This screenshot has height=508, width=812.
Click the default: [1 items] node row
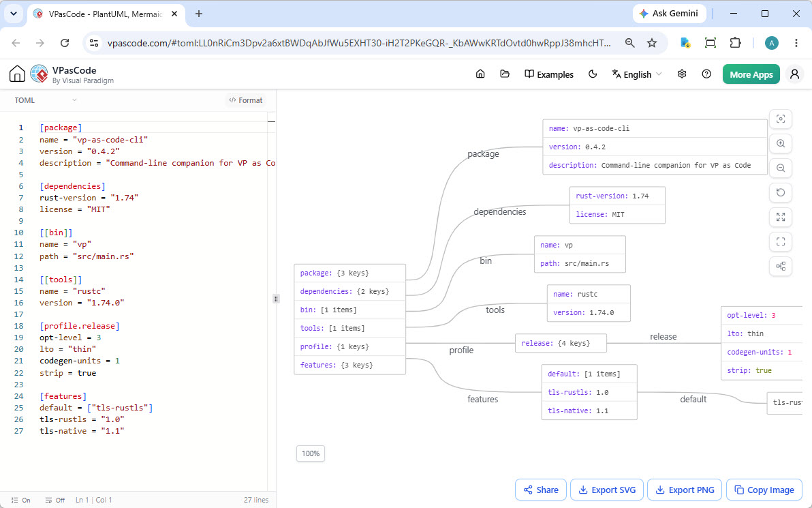[589, 374]
